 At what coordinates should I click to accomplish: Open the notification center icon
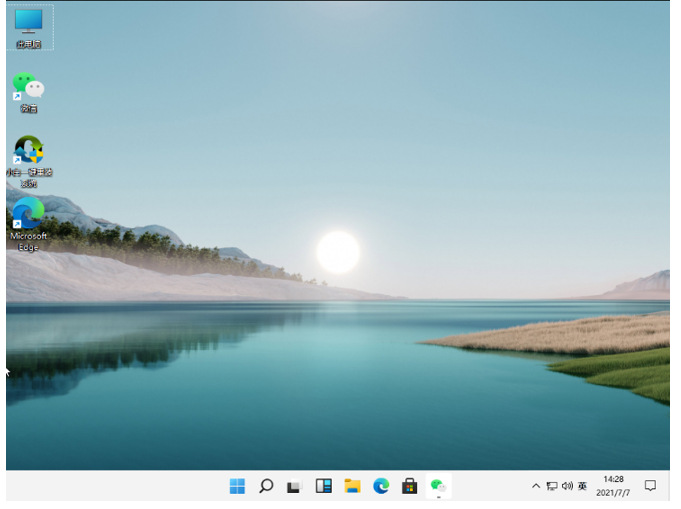[650, 486]
